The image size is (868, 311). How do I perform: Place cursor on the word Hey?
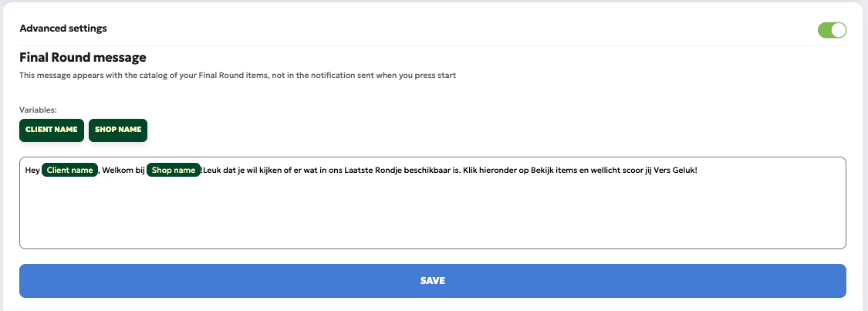click(32, 170)
